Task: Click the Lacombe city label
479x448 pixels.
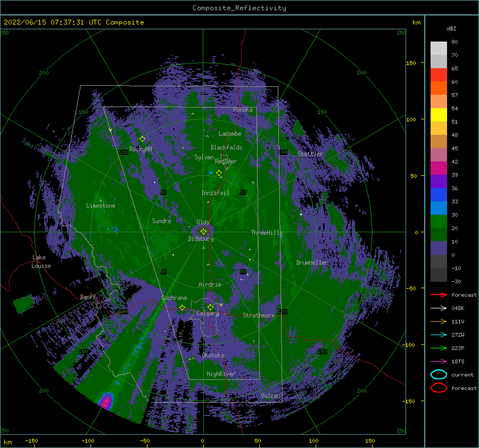Action: 230,134
